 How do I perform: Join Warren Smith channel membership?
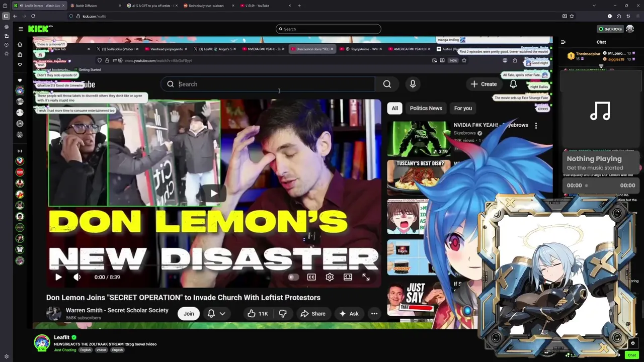tap(189, 314)
